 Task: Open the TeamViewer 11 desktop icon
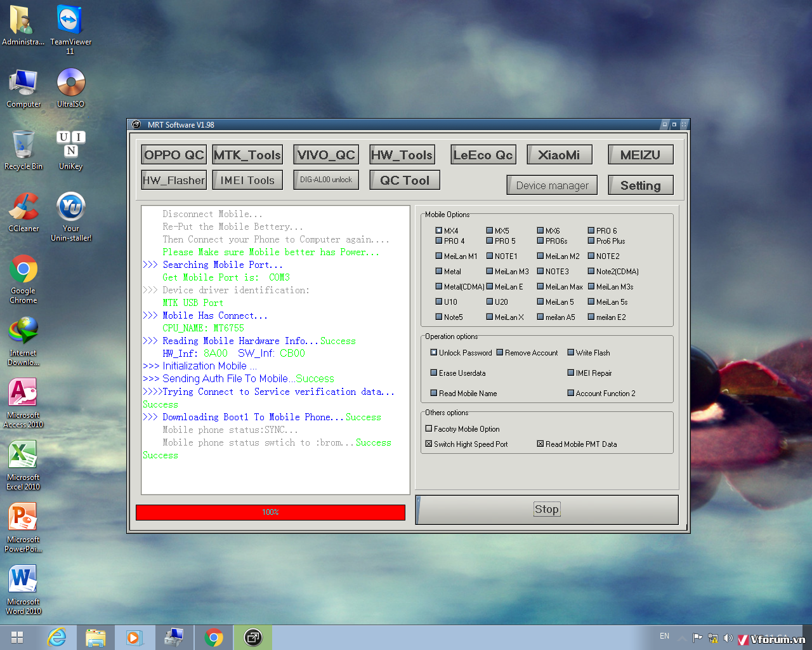click(70, 29)
